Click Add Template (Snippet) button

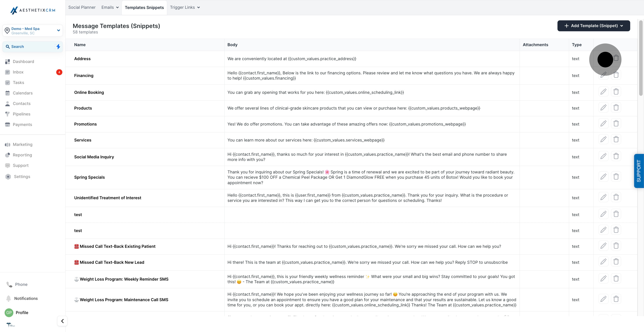pos(593,26)
